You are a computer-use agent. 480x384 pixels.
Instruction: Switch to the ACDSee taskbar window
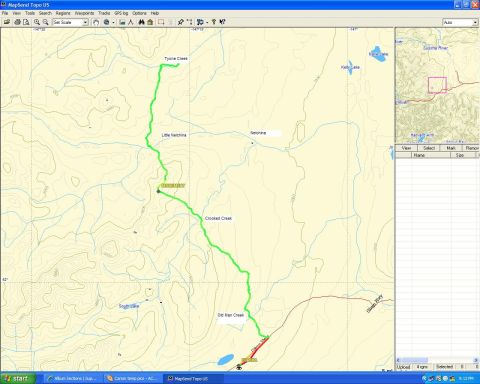coord(132,378)
